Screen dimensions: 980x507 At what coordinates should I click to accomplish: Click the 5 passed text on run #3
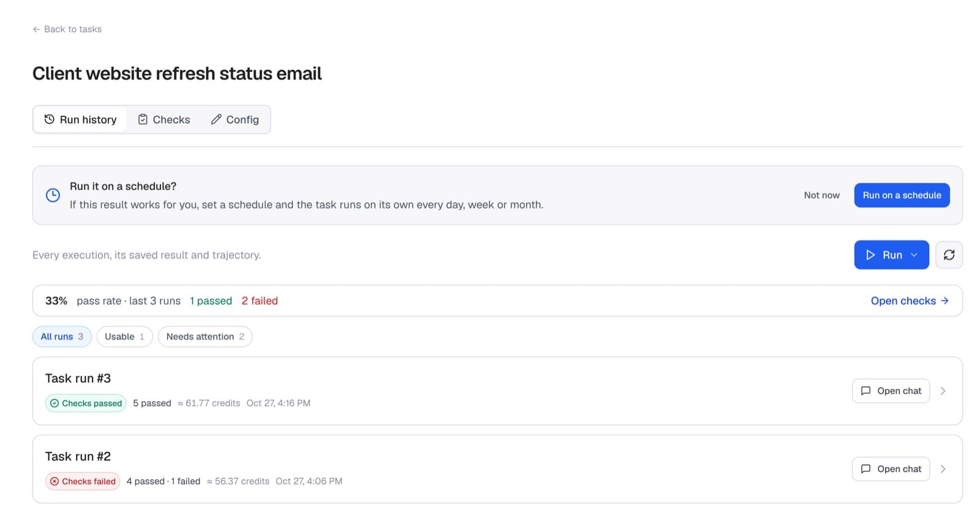pos(152,403)
